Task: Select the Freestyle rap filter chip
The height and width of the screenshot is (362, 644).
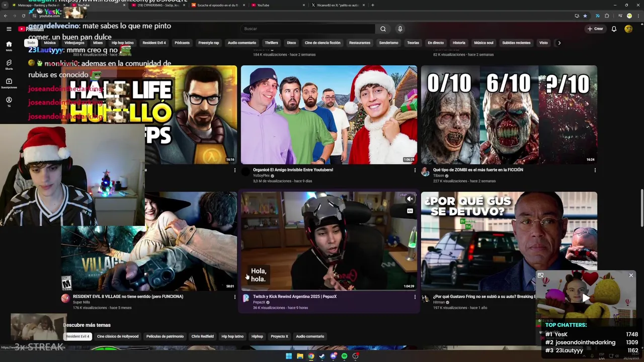Action: [x=208, y=43]
